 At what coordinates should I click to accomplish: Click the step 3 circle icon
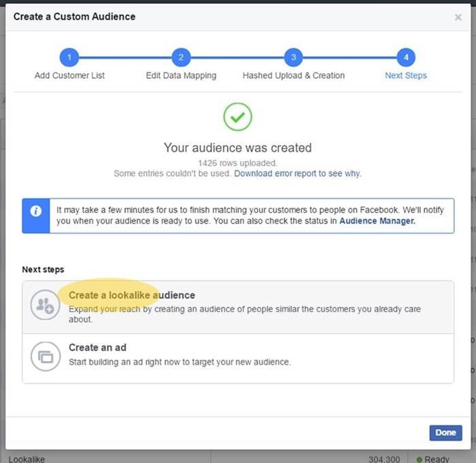click(x=293, y=57)
